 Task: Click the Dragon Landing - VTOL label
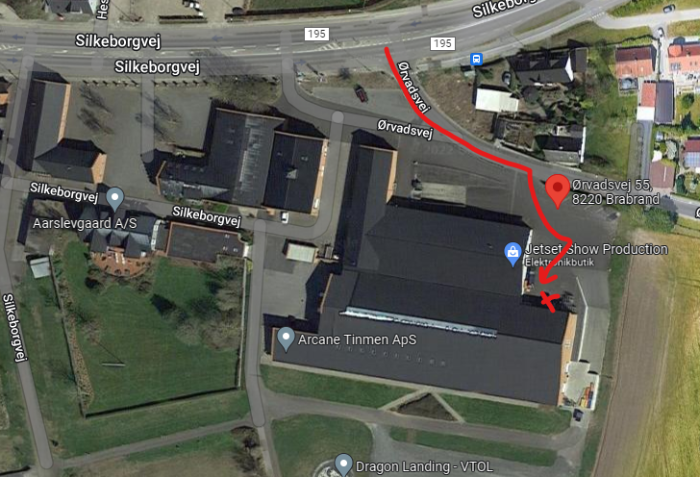click(425, 467)
